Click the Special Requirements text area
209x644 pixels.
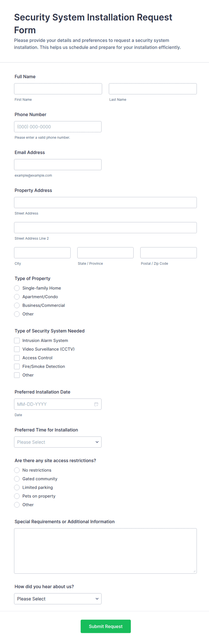[105, 551]
